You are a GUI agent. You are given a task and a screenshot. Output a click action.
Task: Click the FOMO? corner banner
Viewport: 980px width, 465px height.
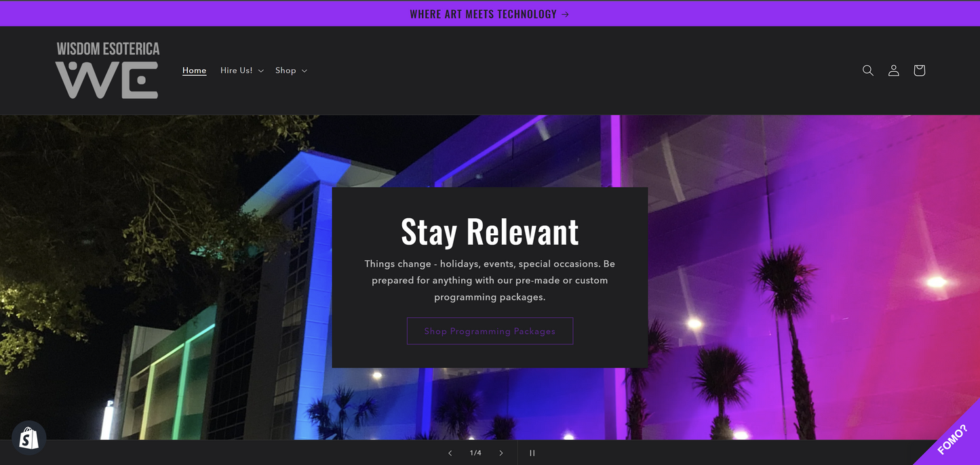[954, 439]
